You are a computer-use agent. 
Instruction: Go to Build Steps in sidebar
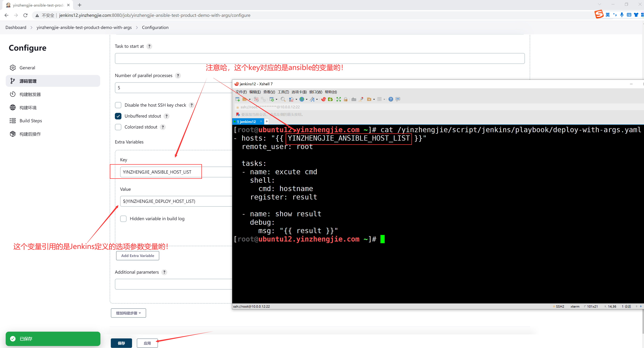tap(30, 121)
